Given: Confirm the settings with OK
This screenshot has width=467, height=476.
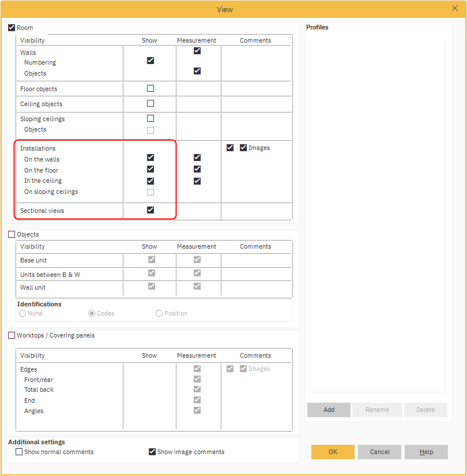Looking at the screenshot, I should (x=333, y=452).
